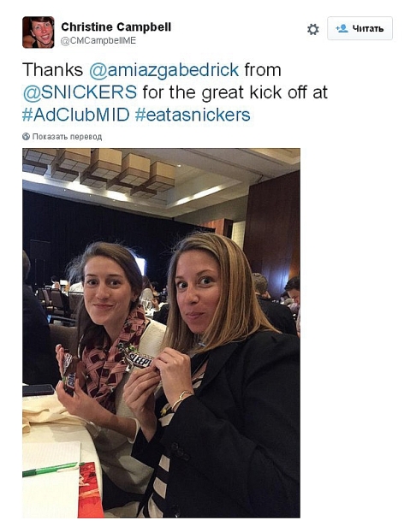Viewport: 410px width, 532px height.
Task: Open the @amiazgabedrick mention
Action: pos(164,70)
